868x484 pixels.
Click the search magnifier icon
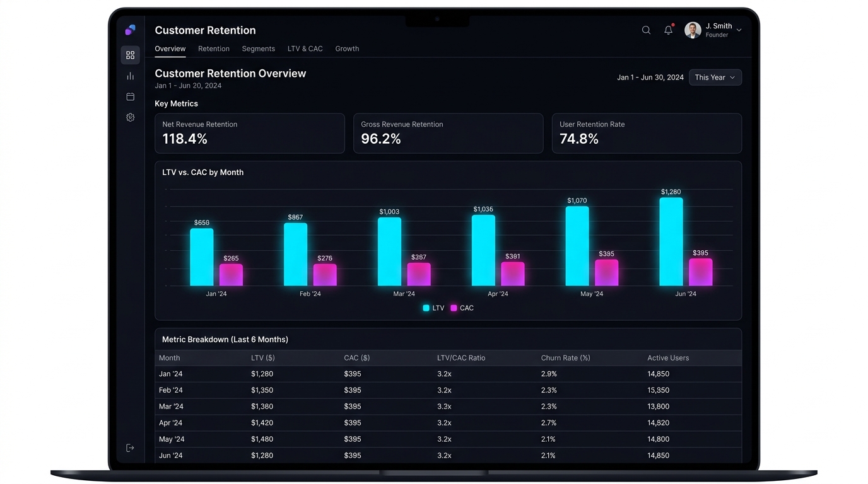click(646, 30)
